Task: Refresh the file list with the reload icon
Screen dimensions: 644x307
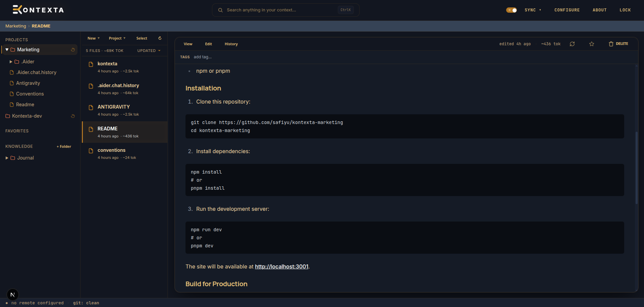Action: point(160,38)
